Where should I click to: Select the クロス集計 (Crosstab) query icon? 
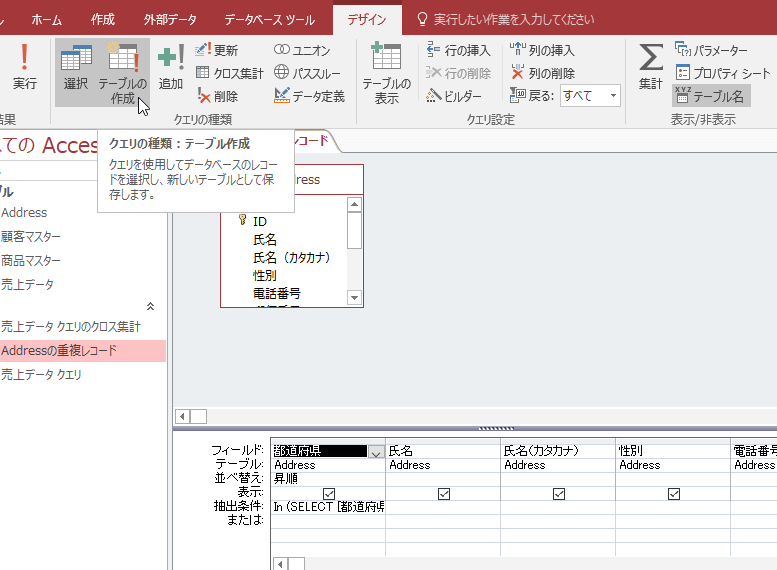click(x=229, y=72)
